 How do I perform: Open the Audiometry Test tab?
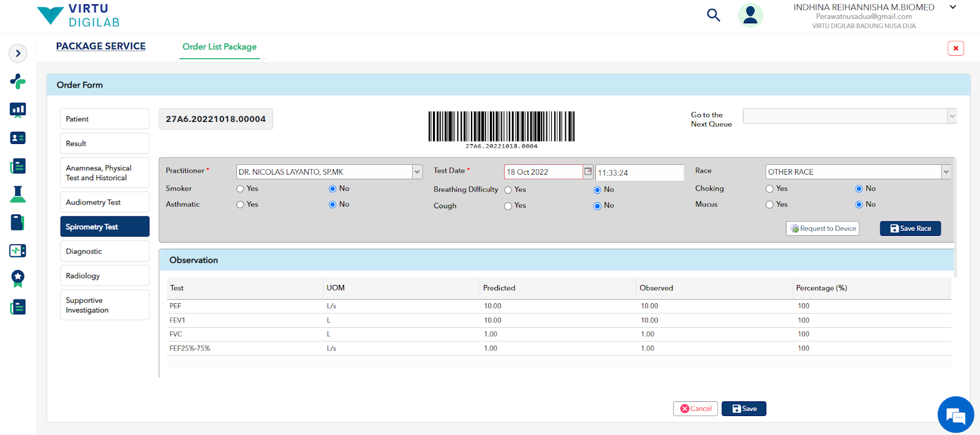[x=105, y=202]
